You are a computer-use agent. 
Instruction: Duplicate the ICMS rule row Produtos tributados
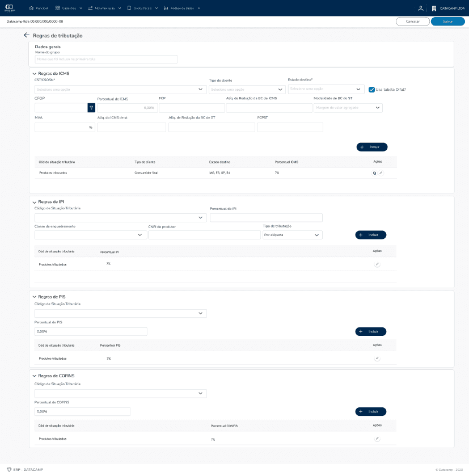coord(374,173)
